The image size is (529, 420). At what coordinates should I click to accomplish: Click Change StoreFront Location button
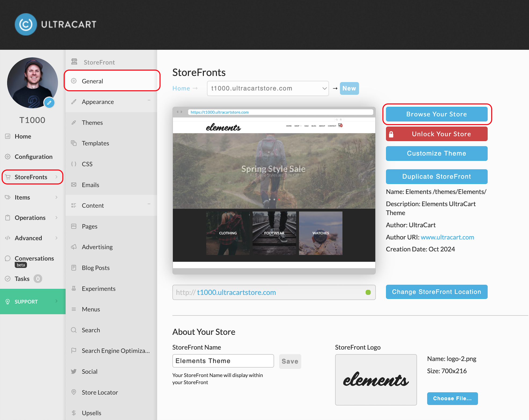tap(437, 292)
